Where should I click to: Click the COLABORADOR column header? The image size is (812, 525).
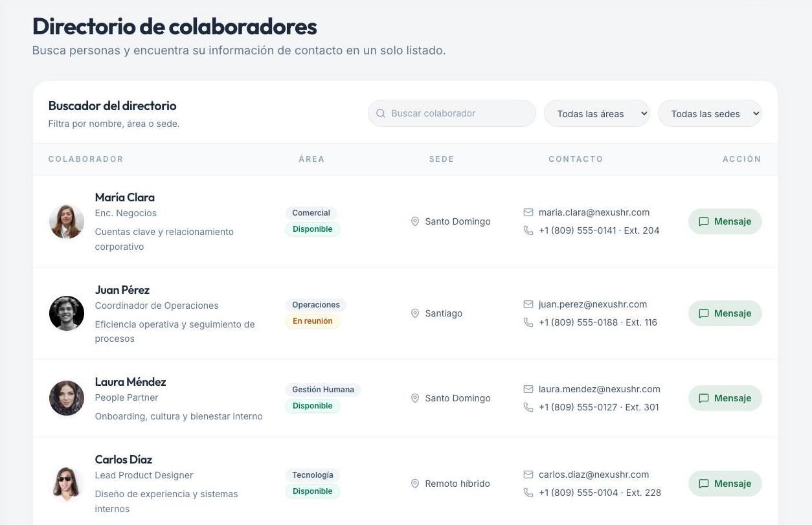coord(85,159)
